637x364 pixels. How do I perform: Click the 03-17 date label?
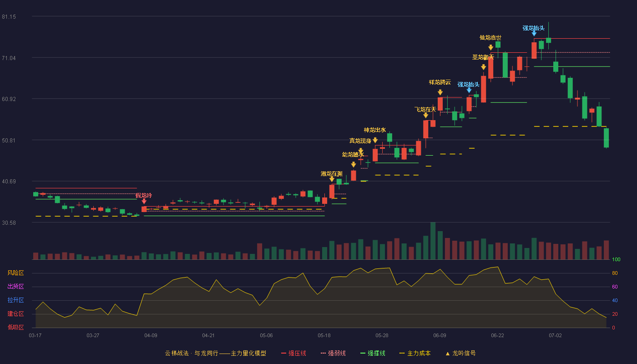click(x=35, y=335)
